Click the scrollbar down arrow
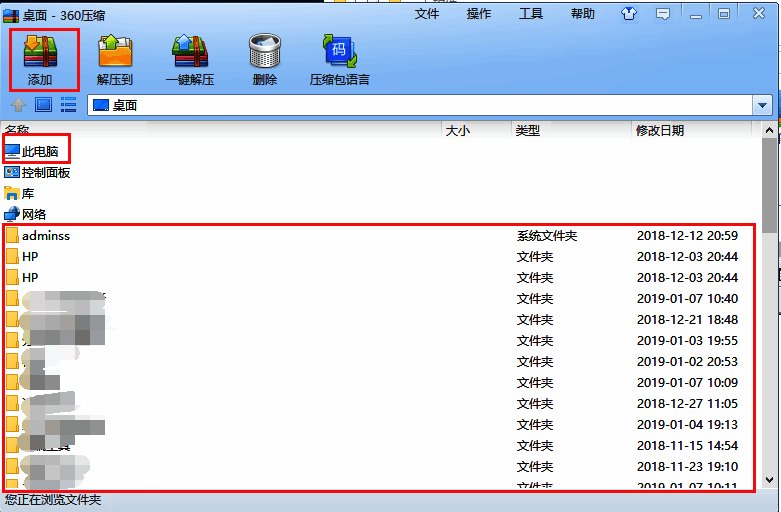Image resolution: width=781 pixels, height=512 pixels. pos(769,480)
